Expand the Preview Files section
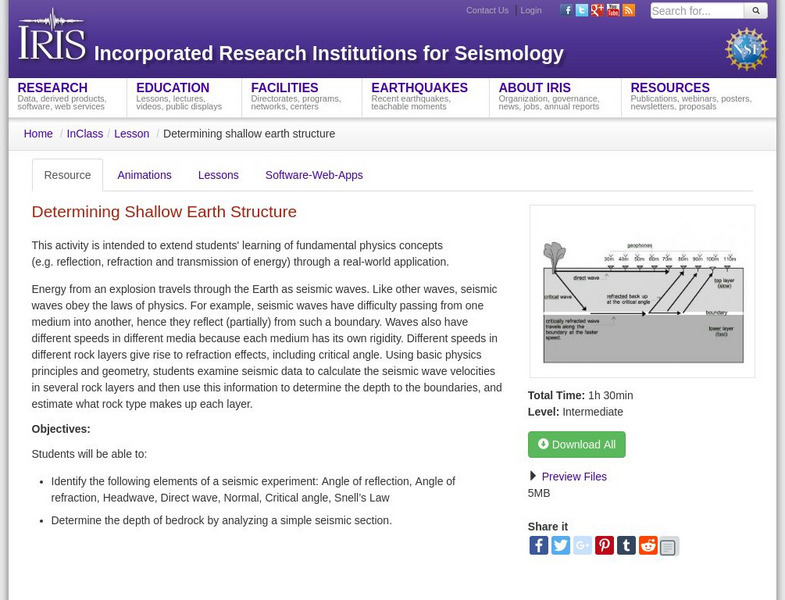Image resolution: width=785 pixels, height=600 pixels. point(573,477)
